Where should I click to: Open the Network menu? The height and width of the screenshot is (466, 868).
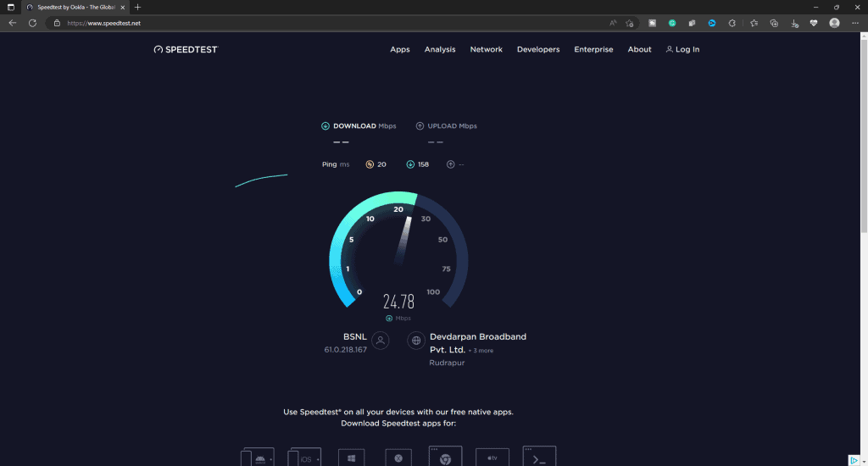click(x=486, y=49)
